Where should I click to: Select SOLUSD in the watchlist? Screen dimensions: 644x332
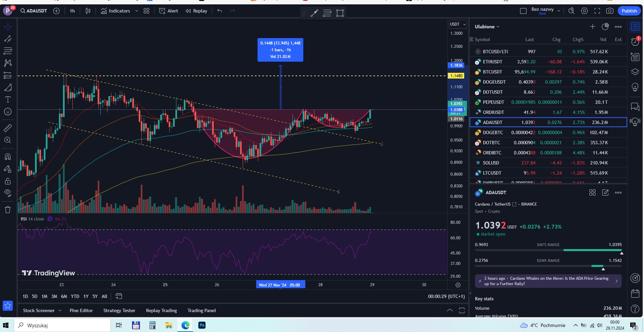click(x=548, y=163)
